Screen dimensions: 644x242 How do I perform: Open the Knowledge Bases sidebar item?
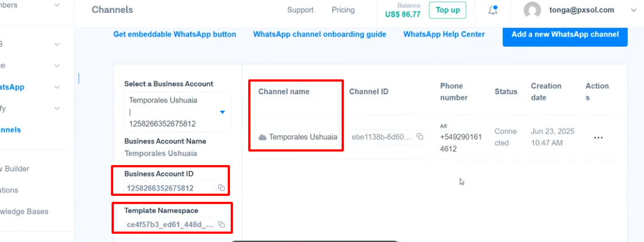pyautogui.click(x=26, y=212)
